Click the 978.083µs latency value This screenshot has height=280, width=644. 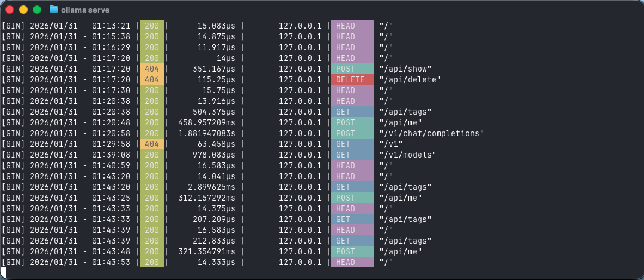tap(214, 155)
